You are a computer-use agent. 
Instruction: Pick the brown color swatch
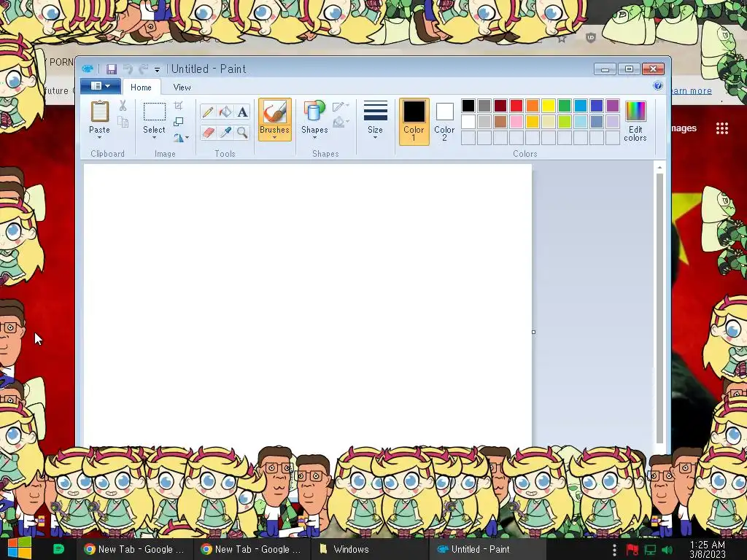click(500, 122)
